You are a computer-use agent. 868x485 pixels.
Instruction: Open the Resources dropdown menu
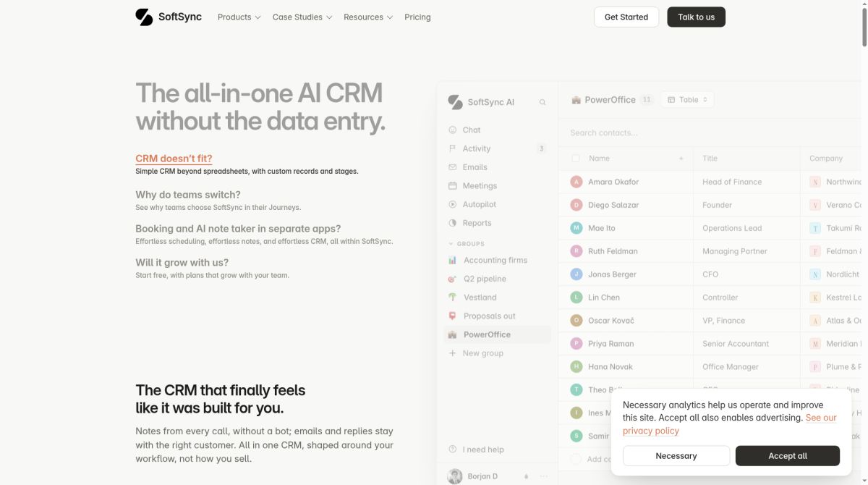click(368, 17)
